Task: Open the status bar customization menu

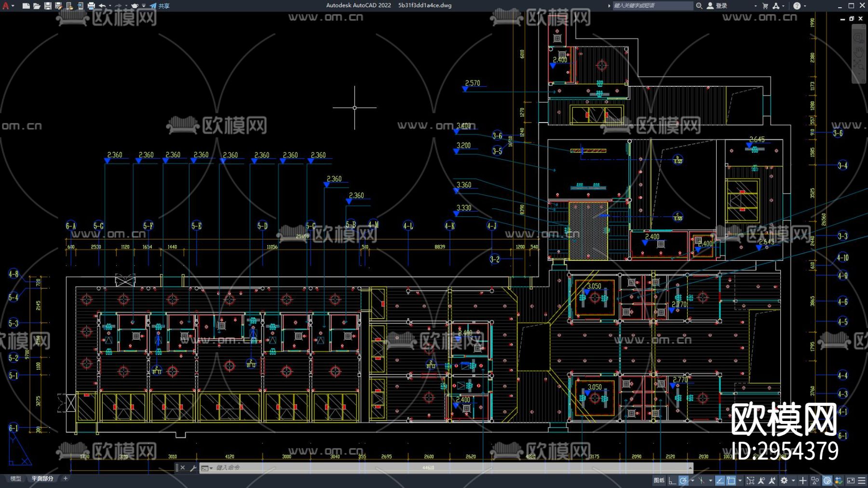Action: (862, 480)
